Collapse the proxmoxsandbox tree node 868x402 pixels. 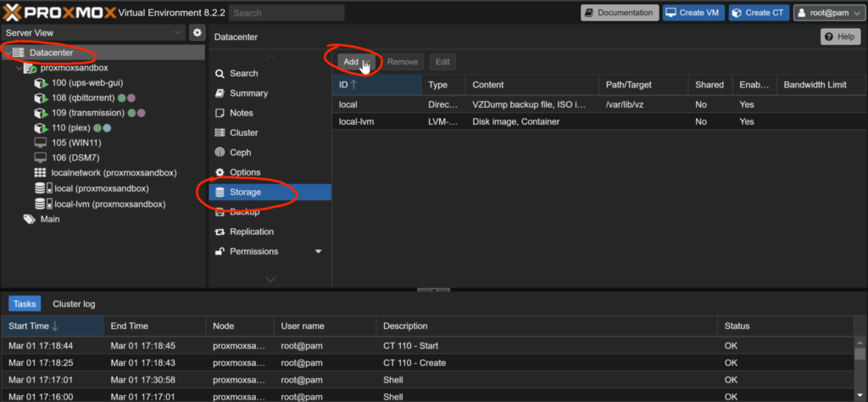(19, 68)
